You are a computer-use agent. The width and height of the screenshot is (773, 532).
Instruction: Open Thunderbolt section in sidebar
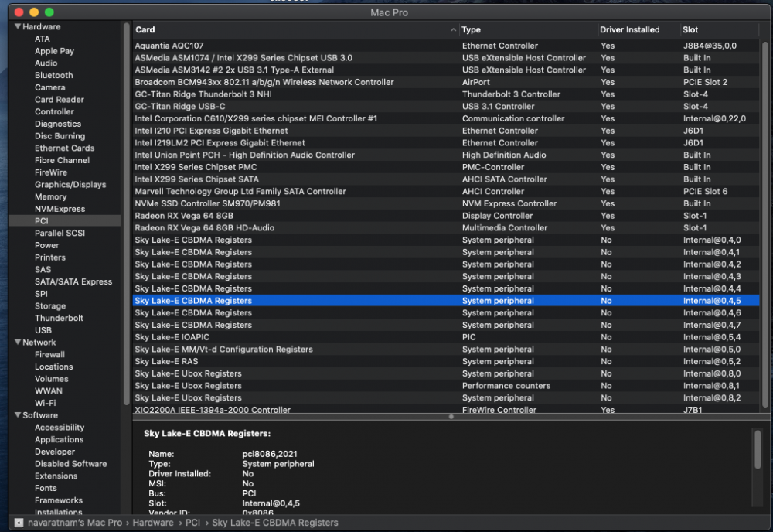click(x=59, y=318)
